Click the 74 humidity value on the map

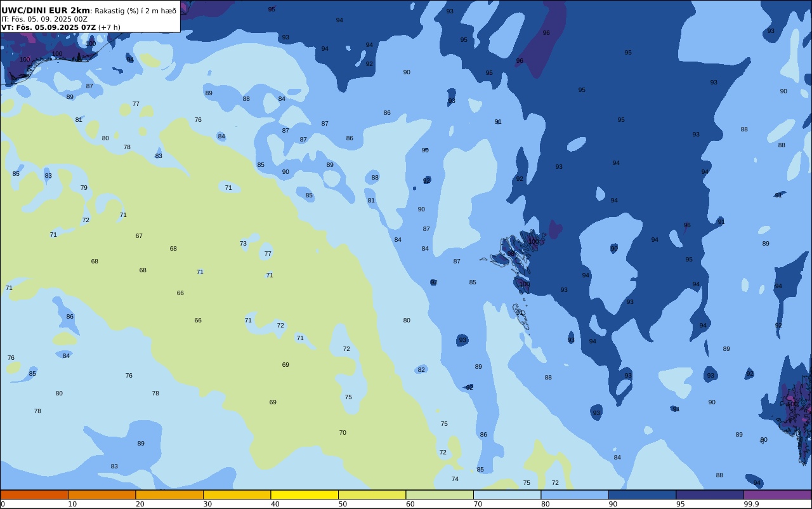(x=455, y=479)
